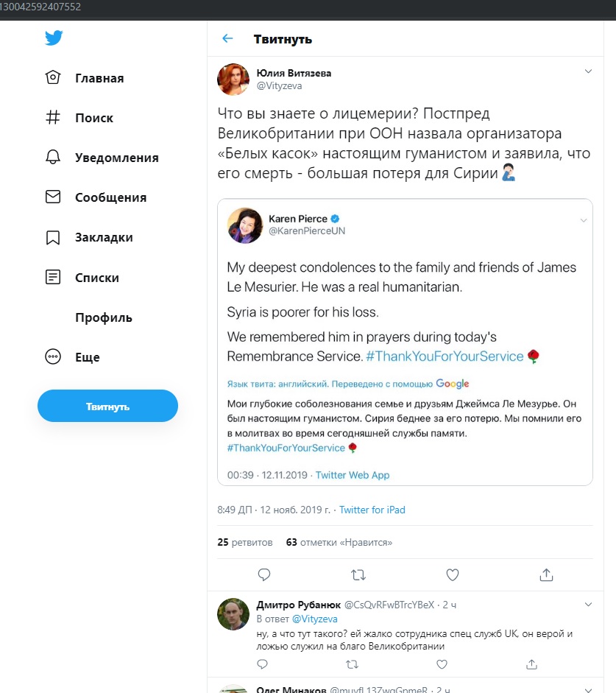Open the #ThankYouForYourService hashtag link
This screenshot has width=616, height=693.
pyautogui.click(x=445, y=356)
